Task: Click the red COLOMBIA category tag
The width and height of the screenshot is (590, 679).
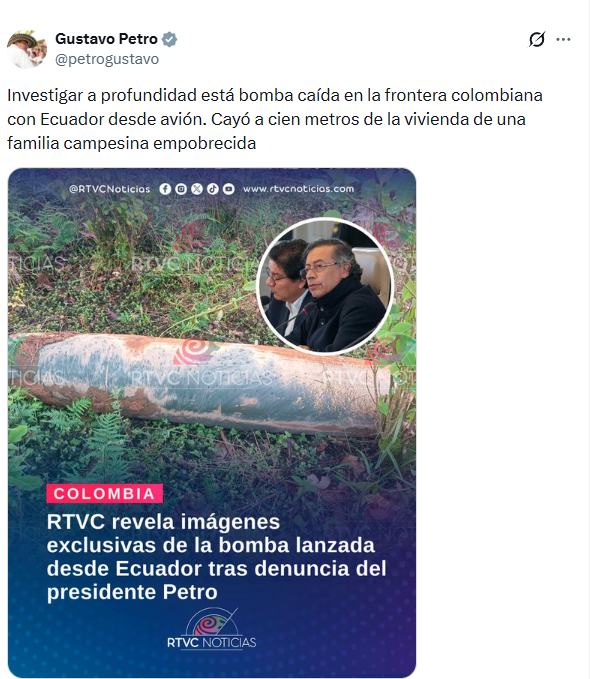Action: pos(104,494)
